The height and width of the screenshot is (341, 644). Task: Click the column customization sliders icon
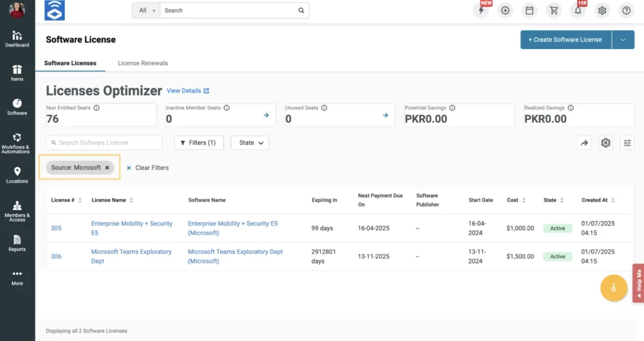tap(627, 143)
